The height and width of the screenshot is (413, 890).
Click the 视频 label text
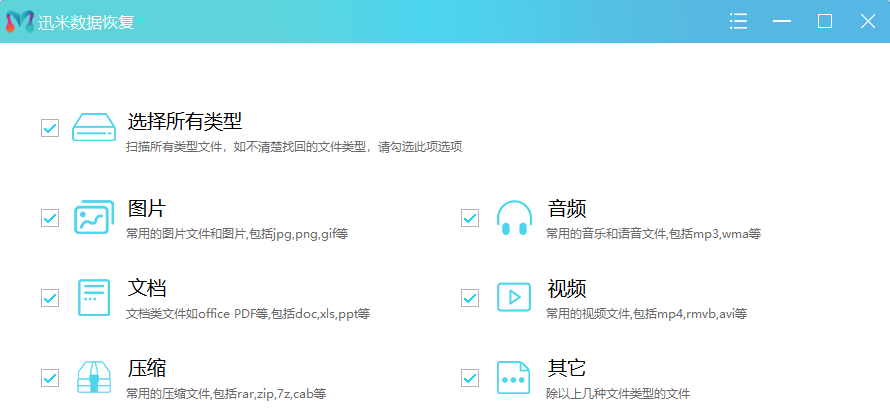click(566, 289)
